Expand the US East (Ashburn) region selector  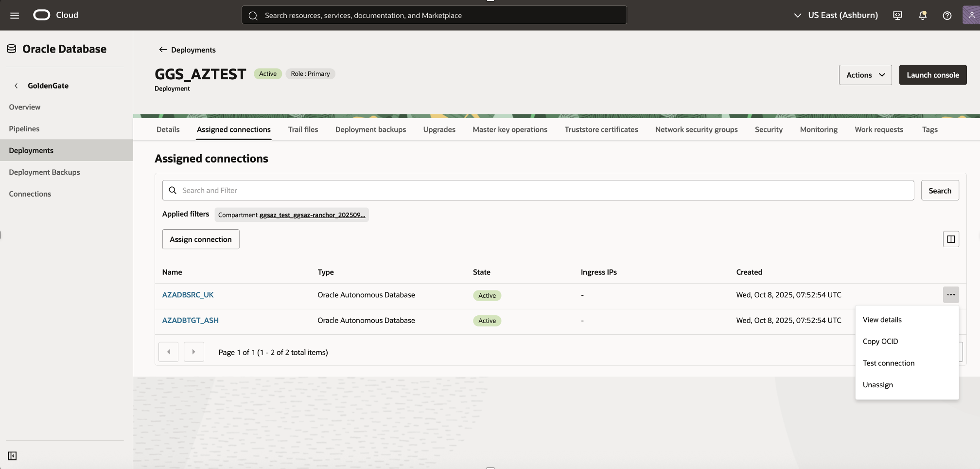836,15
